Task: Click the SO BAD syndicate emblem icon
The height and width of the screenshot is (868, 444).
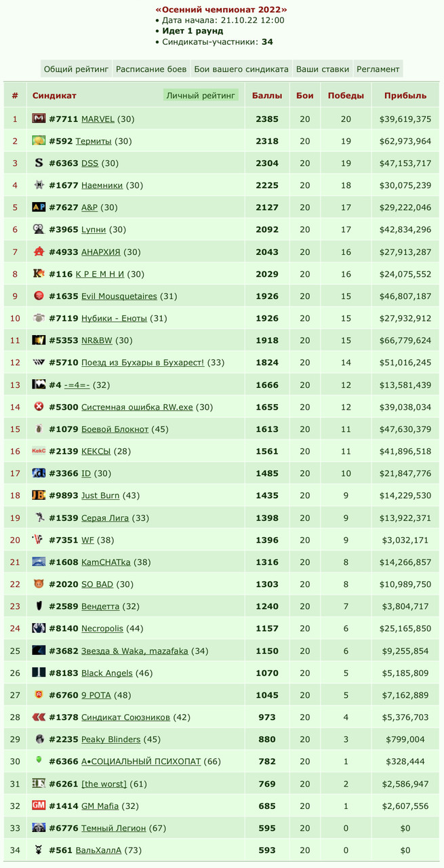Action: [x=39, y=584]
